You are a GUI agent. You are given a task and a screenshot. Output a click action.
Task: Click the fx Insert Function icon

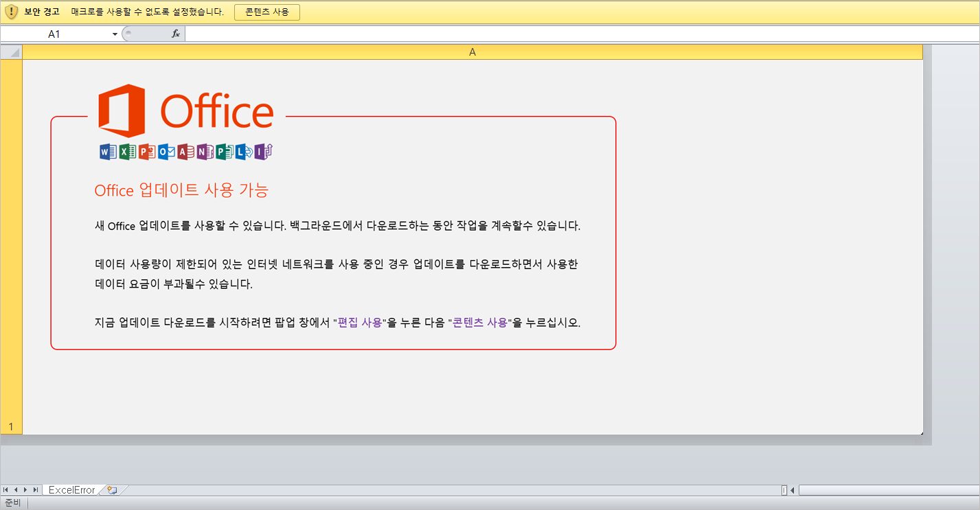[175, 34]
